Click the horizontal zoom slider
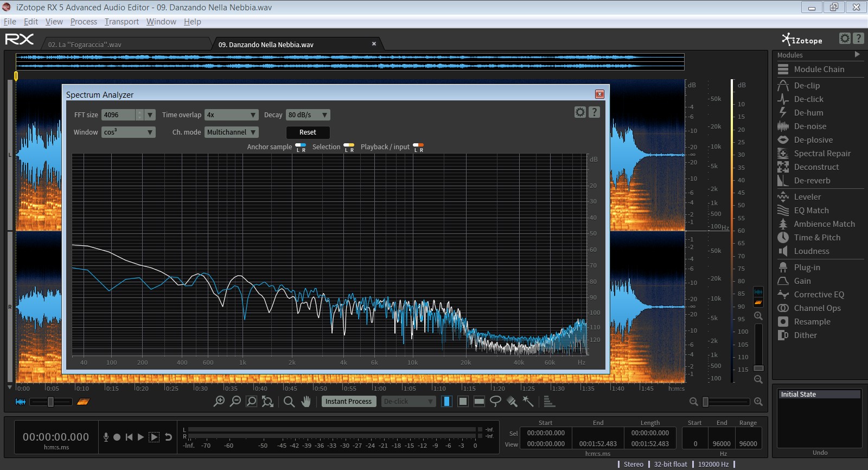Image resolution: width=868 pixels, height=470 pixels. 726,402
